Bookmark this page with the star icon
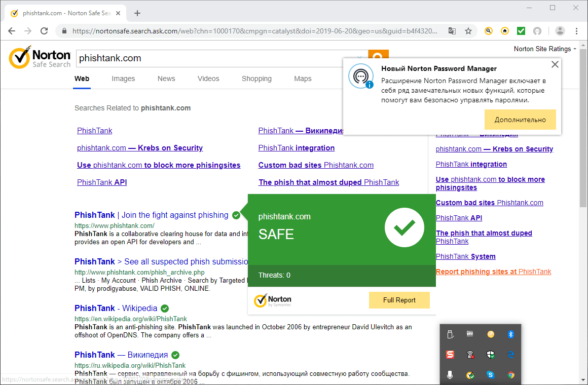Screen dimensions: 588x385 [468, 31]
